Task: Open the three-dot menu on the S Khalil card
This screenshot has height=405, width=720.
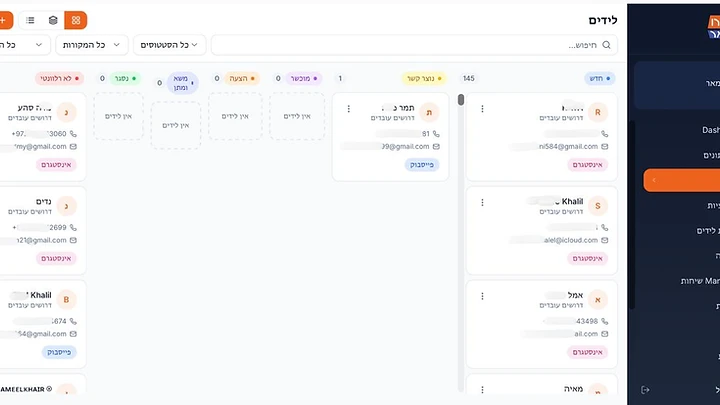Action: (482, 202)
